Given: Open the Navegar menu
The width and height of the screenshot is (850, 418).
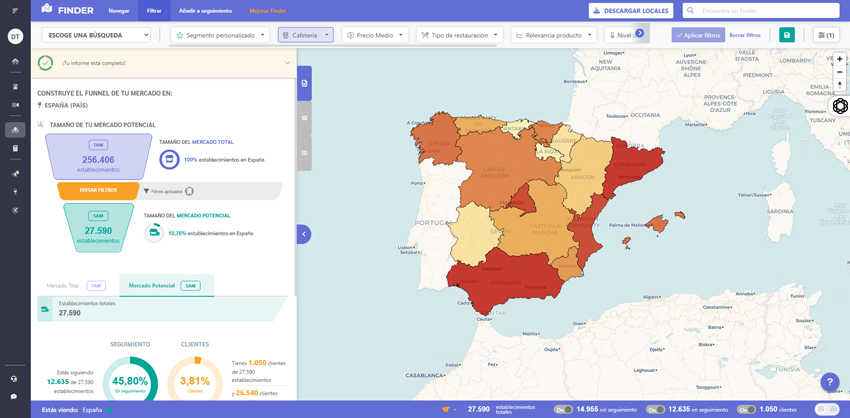Looking at the screenshot, I should 119,10.
